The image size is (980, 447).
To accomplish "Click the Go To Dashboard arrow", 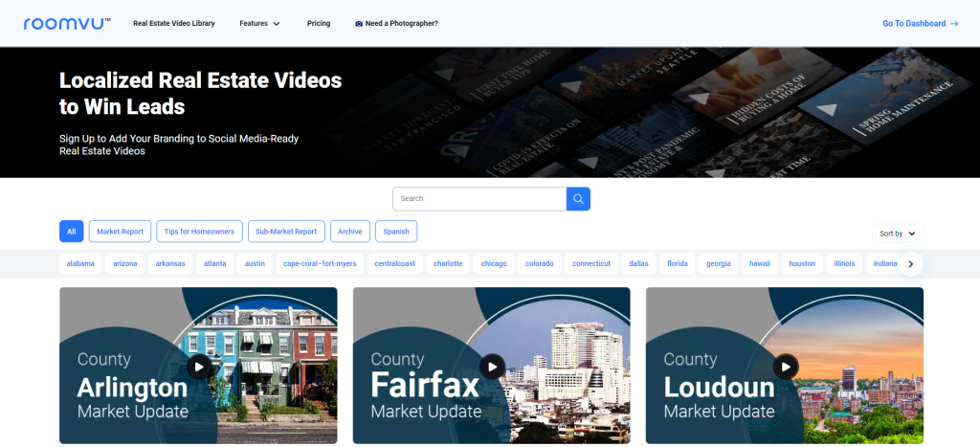I will (954, 24).
